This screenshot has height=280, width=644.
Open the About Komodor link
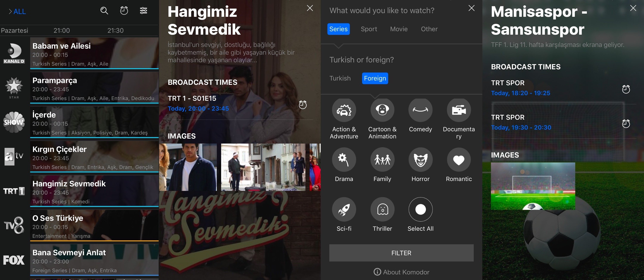(x=401, y=272)
